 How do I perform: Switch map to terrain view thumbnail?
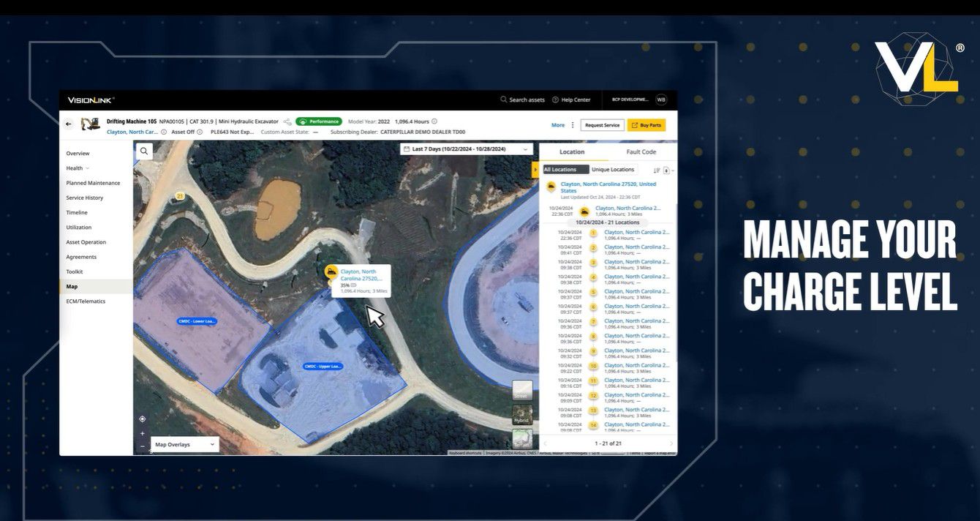[x=522, y=439]
